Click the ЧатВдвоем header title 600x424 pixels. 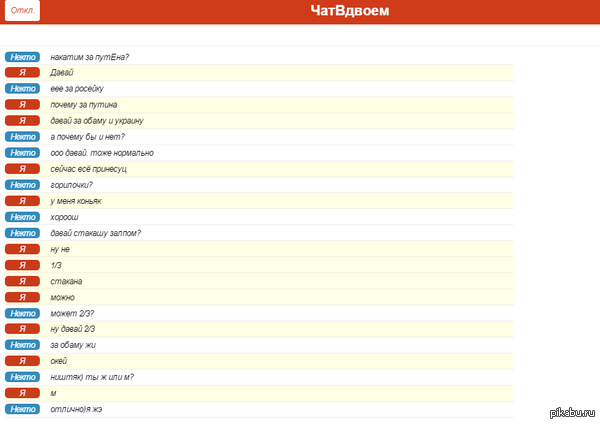pos(350,12)
